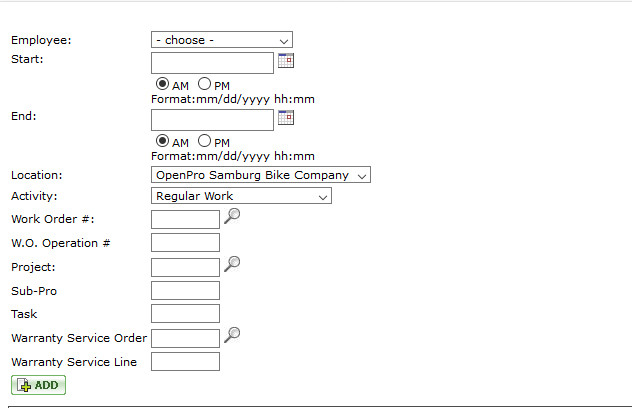Image resolution: width=632 pixels, height=408 pixels.
Task: Open the End date calendar picker
Action: [286, 118]
